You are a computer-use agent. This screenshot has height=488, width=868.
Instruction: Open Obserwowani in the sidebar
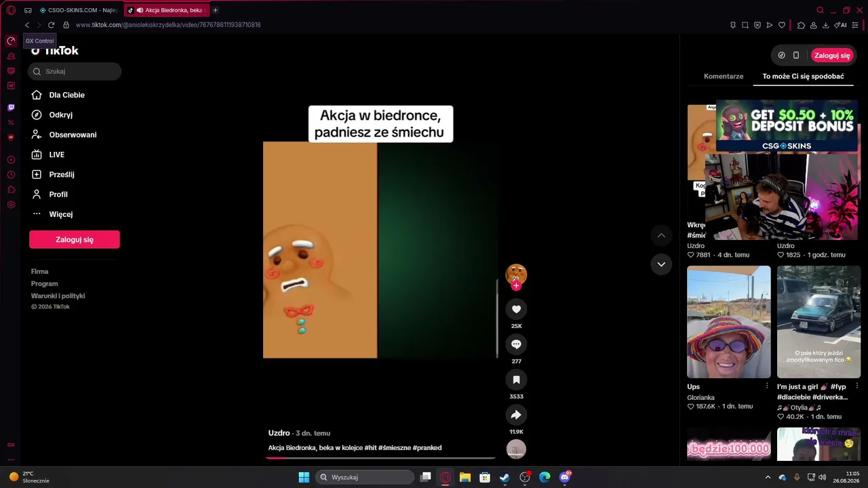pos(64,135)
